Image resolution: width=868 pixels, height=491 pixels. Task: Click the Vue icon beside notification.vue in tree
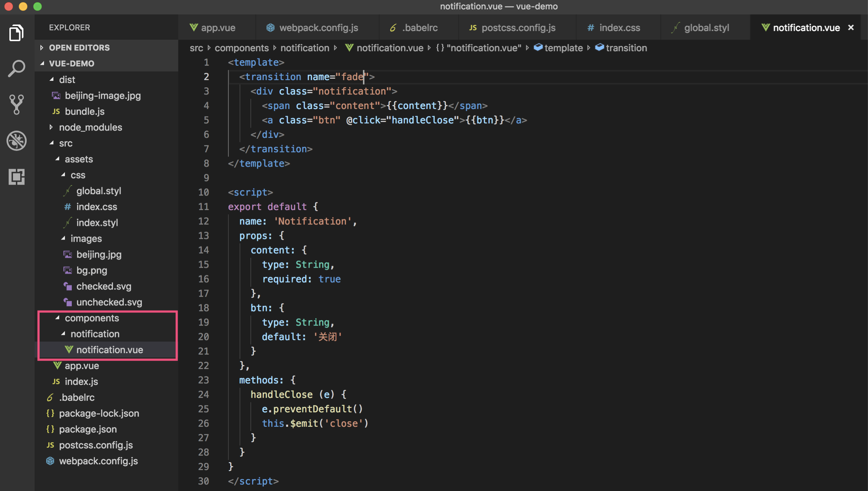69,350
